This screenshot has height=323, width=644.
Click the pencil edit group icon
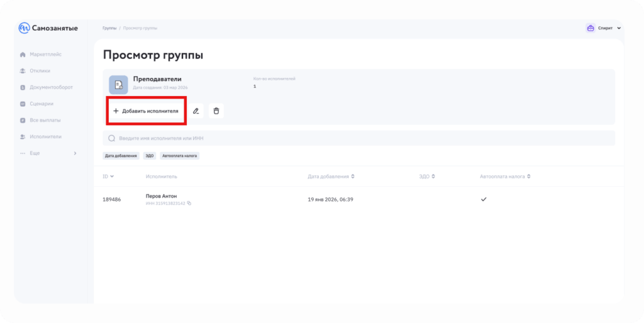(x=196, y=111)
